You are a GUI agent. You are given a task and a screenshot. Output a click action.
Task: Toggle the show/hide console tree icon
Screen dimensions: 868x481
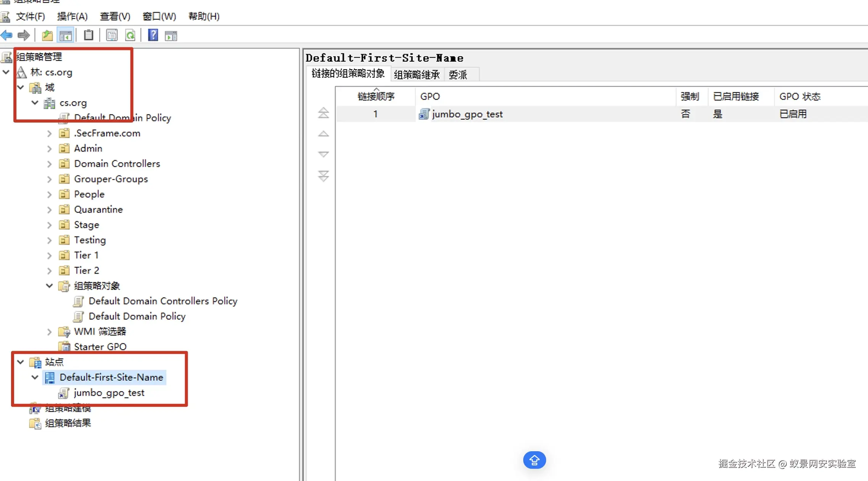tap(65, 36)
